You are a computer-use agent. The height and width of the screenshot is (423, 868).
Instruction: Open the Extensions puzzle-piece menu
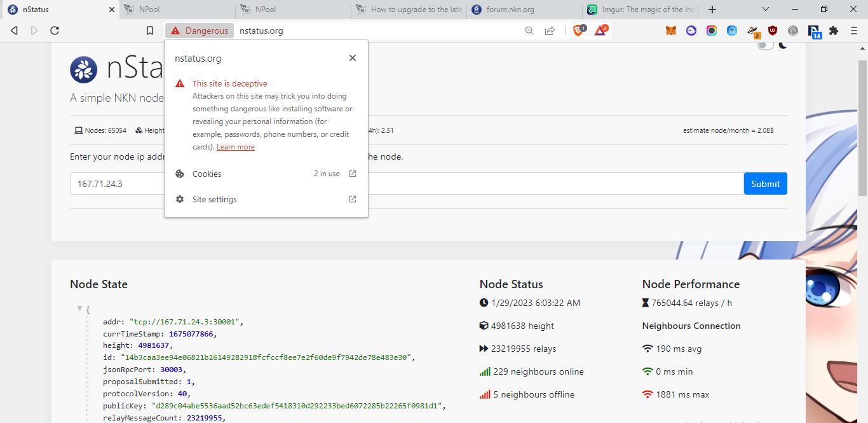(x=834, y=31)
